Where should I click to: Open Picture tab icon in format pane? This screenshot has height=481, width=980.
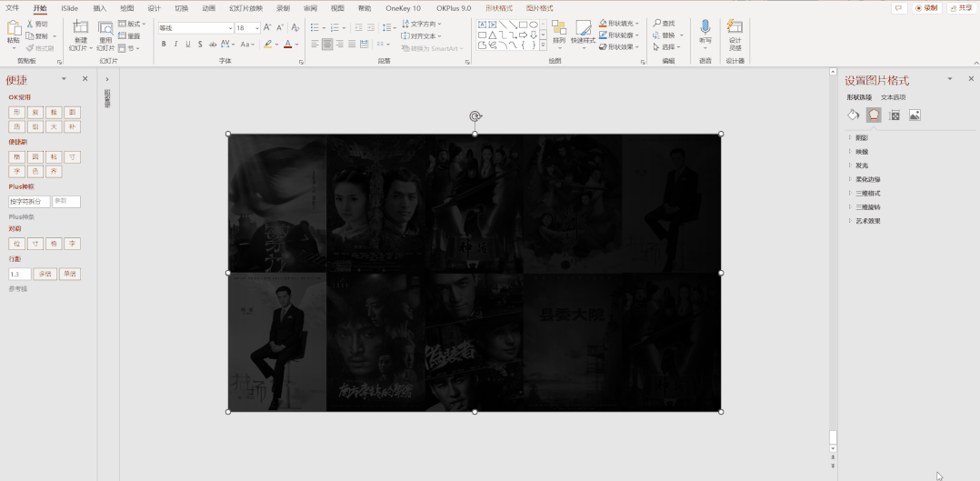[915, 115]
